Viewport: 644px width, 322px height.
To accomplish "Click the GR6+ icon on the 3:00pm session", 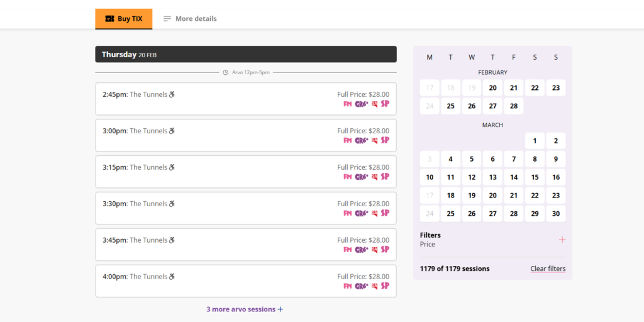I will pyautogui.click(x=361, y=140).
